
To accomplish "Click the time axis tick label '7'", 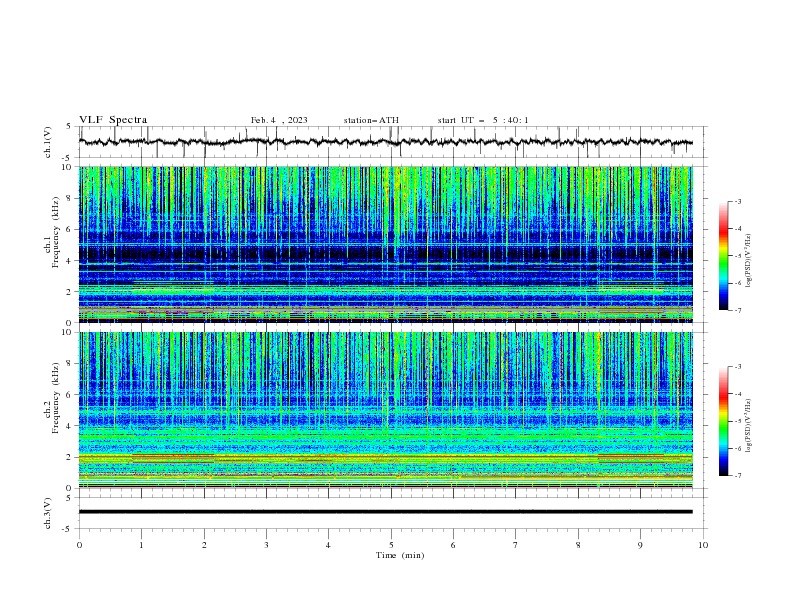I will 516,545.
